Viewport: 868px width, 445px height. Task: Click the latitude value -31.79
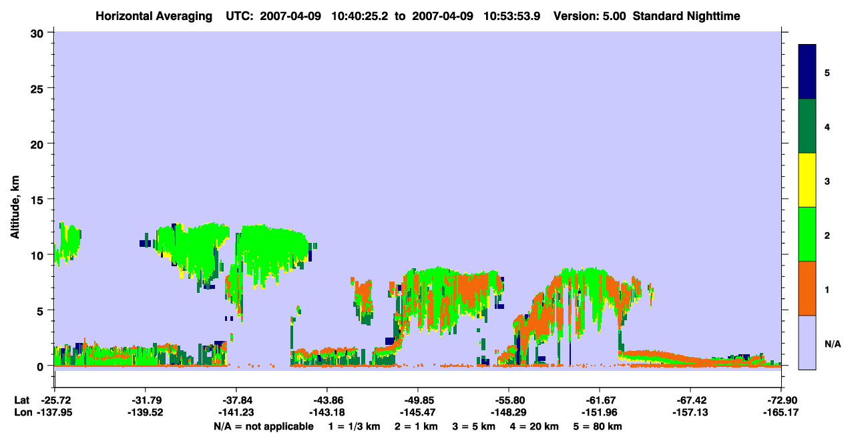coord(145,400)
